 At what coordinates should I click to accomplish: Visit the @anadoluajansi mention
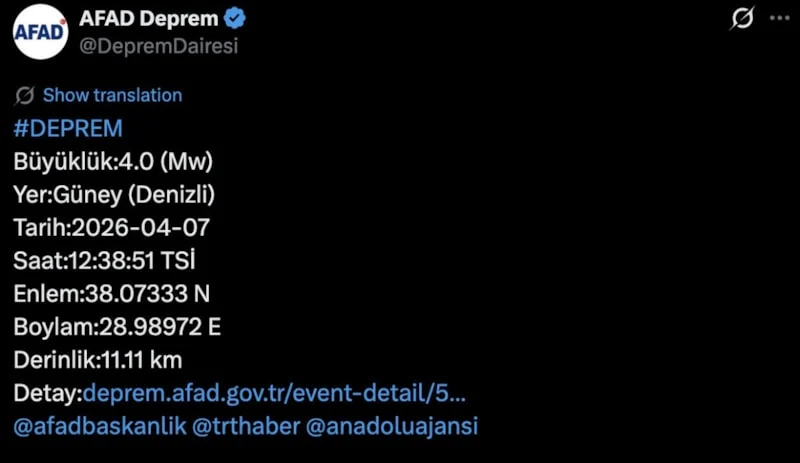[x=391, y=426]
